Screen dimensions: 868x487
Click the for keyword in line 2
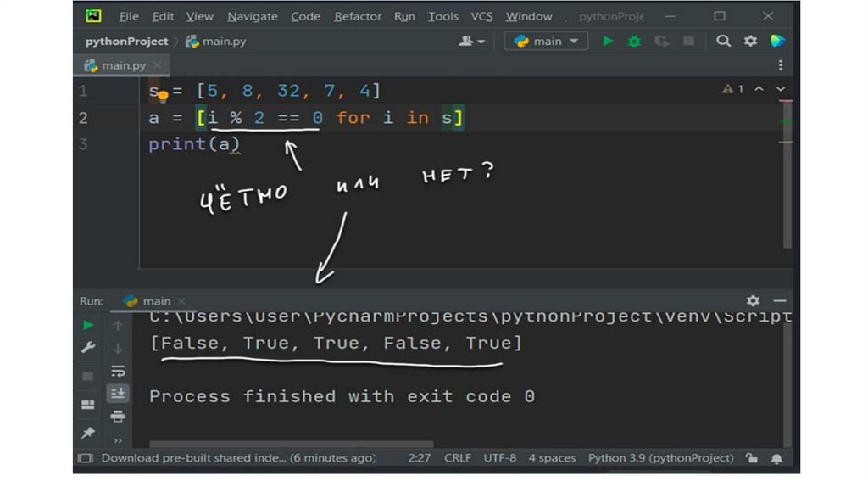click(x=353, y=117)
